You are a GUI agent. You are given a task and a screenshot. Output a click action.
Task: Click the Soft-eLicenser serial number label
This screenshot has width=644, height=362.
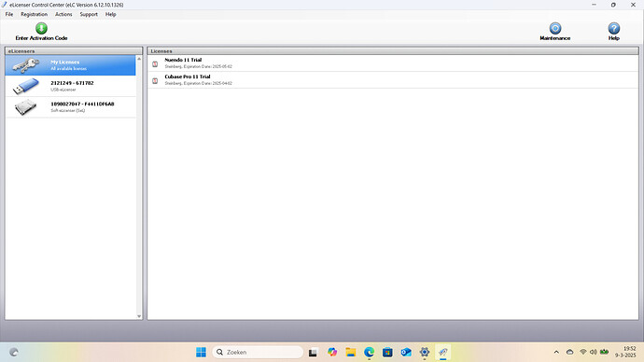[82, 104]
